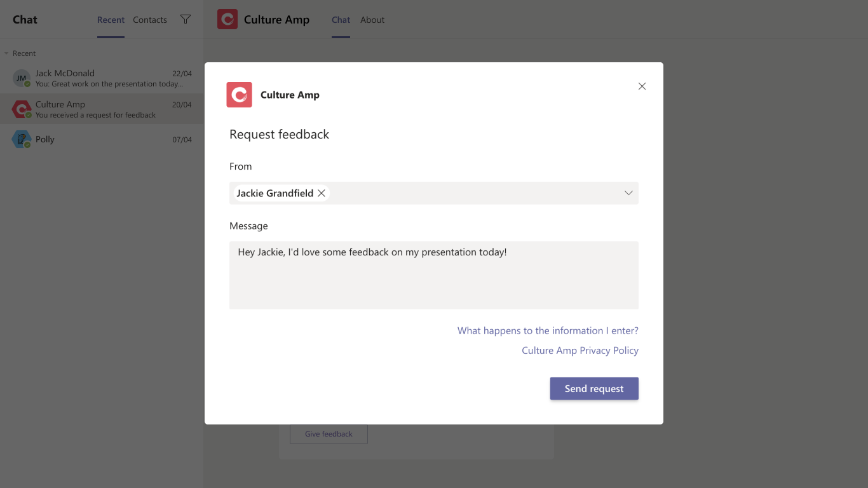
Task: Open the About tab
Action: coord(372,20)
